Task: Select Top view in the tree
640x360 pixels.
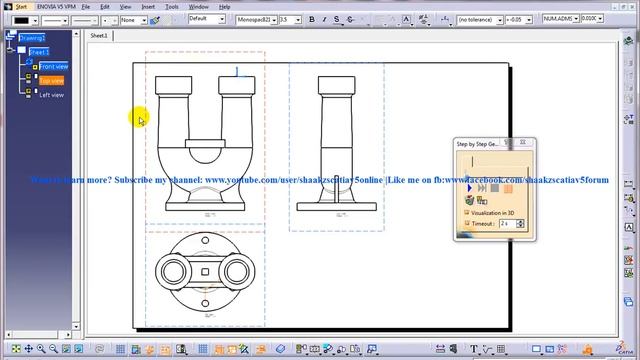Action: coord(51,80)
